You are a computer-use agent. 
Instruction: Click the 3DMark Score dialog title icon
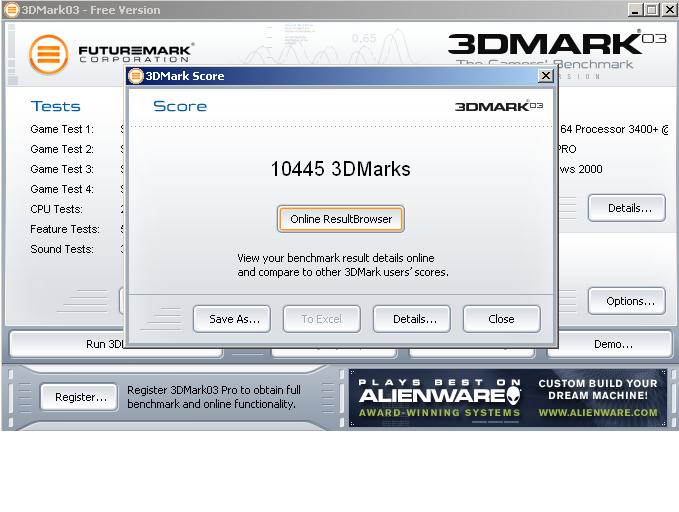[136, 76]
